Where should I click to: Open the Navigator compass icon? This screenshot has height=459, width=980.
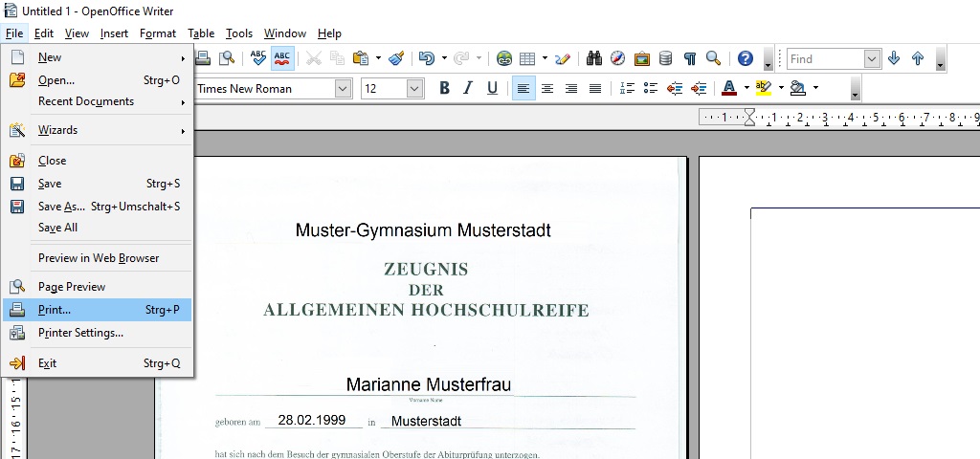[x=618, y=58]
